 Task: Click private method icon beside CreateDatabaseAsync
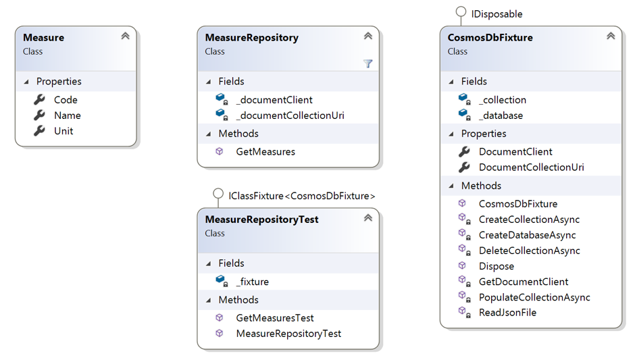coord(464,234)
